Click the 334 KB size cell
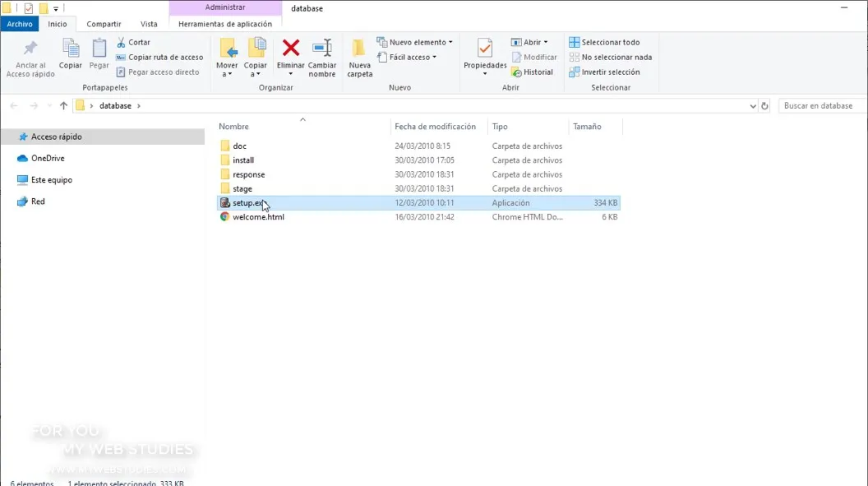The height and width of the screenshot is (486, 868). tap(605, 202)
